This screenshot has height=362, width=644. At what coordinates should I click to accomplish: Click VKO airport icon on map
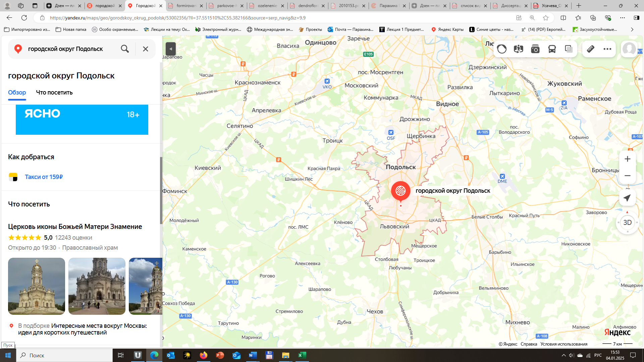coord(327,81)
